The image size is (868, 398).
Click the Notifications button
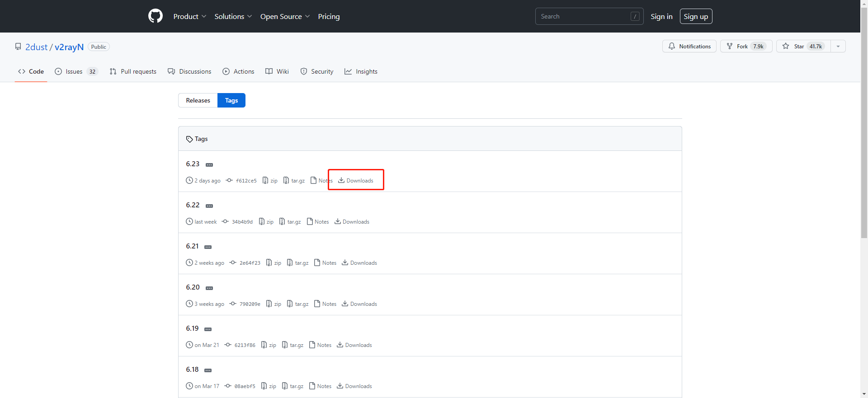689,46
